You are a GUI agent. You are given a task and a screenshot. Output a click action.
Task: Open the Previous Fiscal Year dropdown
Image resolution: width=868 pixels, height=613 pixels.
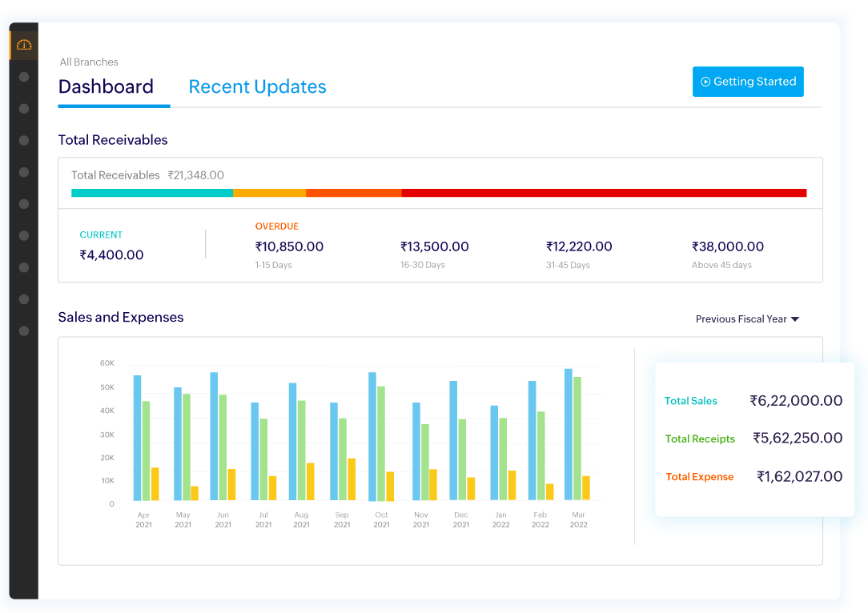pyautogui.click(x=746, y=319)
